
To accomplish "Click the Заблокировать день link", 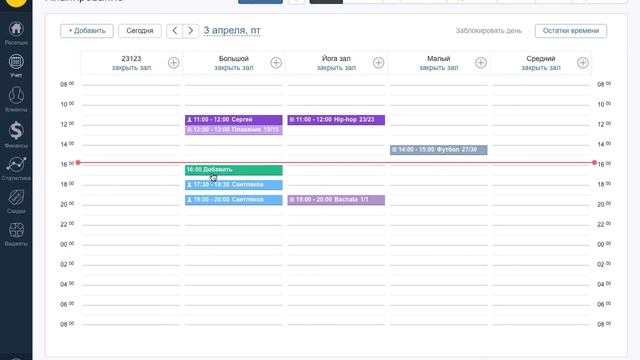I will click(x=489, y=31).
